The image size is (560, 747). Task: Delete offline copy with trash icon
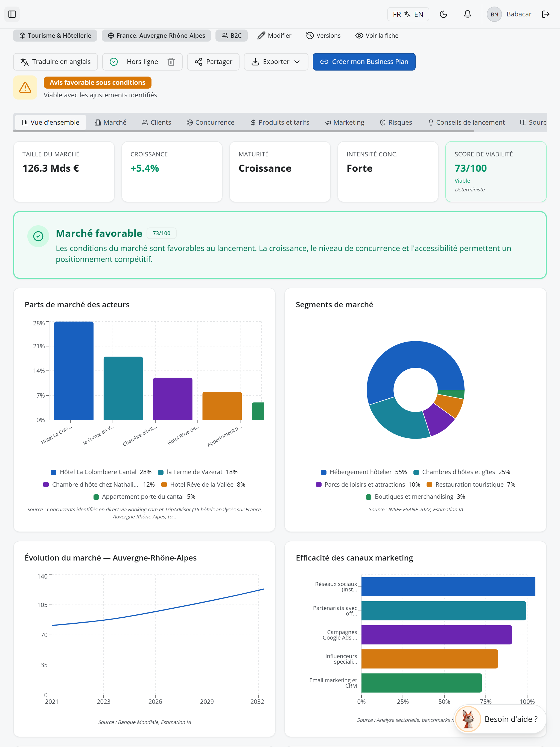point(171,62)
